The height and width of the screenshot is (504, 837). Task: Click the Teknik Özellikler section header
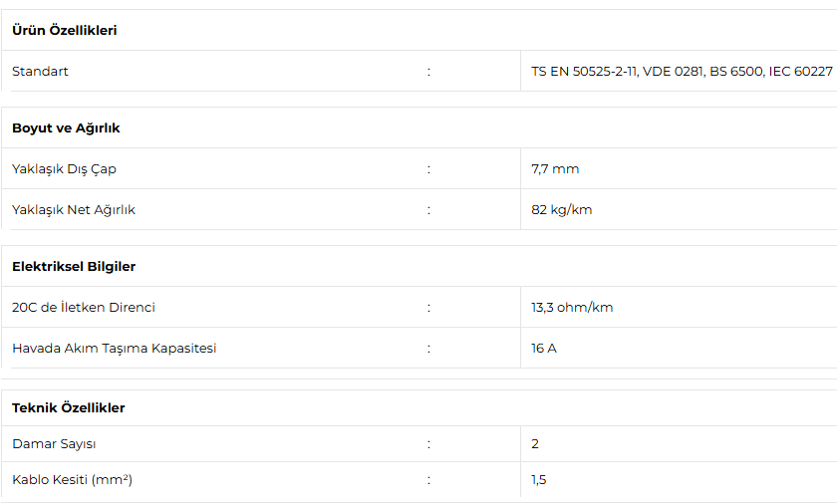point(69,408)
